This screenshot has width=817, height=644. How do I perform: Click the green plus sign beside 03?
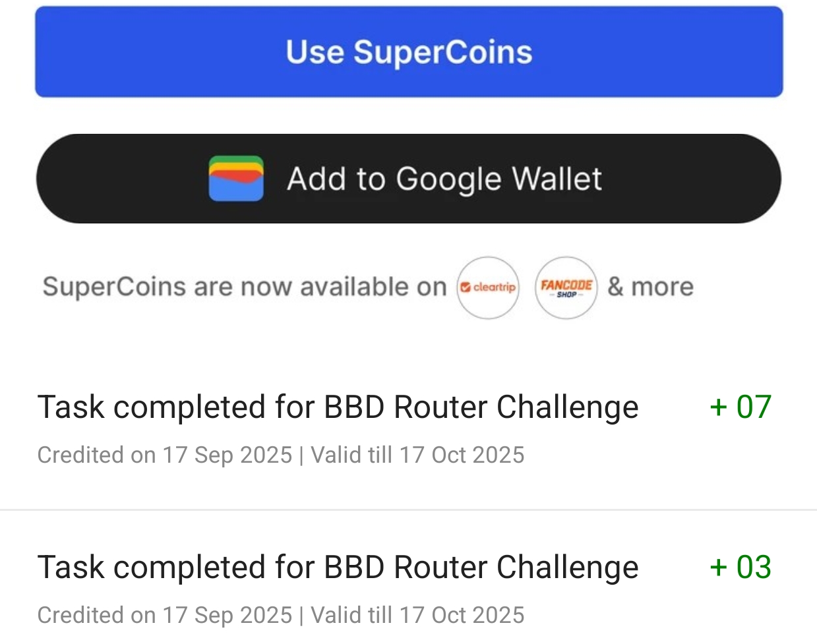coord(718,567)
